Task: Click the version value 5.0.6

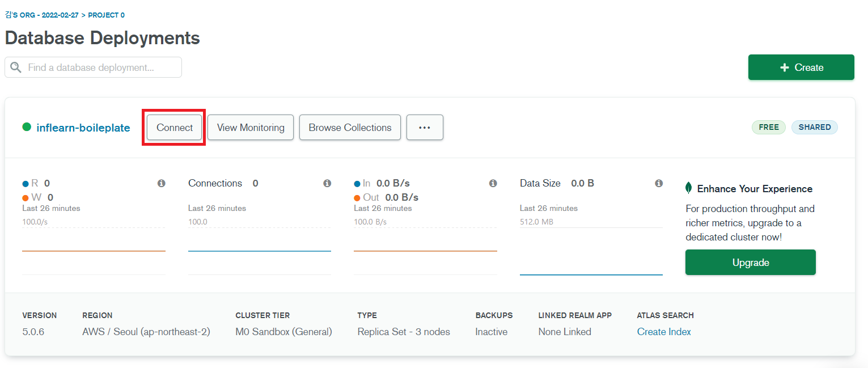Action: [x=33, y=332]
